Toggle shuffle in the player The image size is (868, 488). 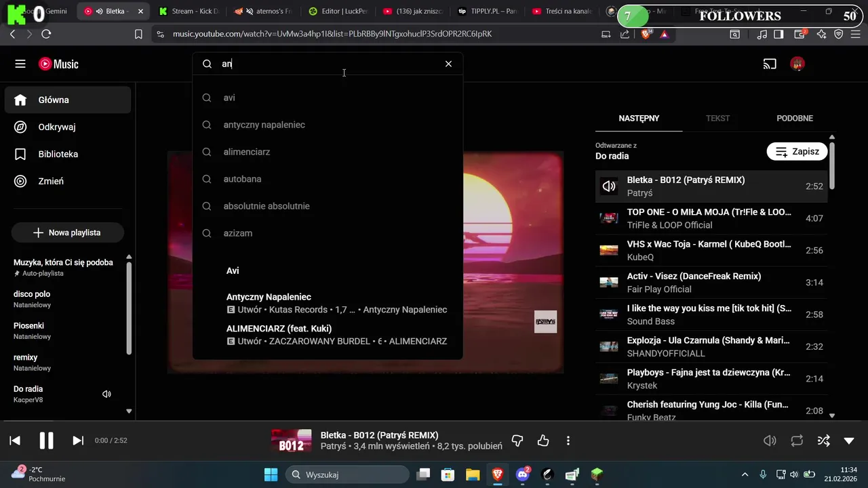click(x=823, y=441)
